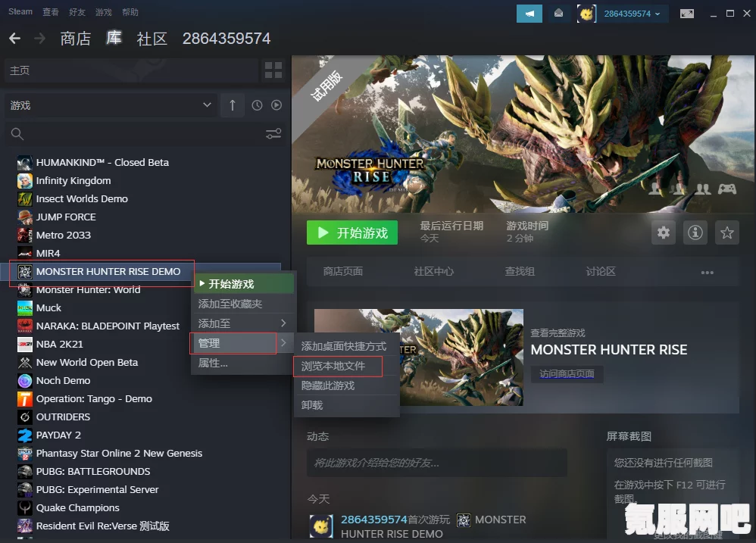Click the green 开始游戏 play button
756x543 pixels.
coord(352,232)
